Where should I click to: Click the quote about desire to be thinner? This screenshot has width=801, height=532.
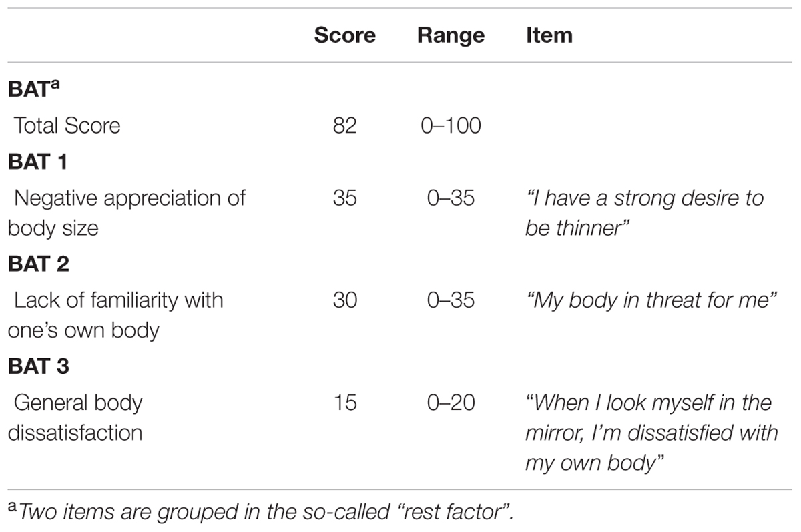[644, 213]
